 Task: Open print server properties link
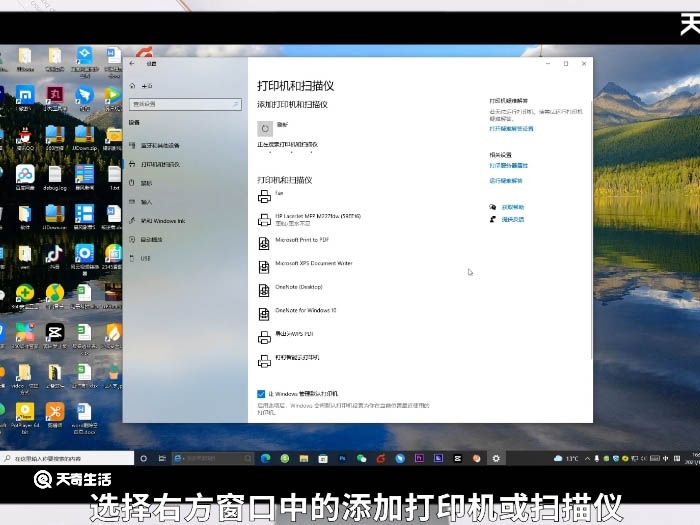508,166
